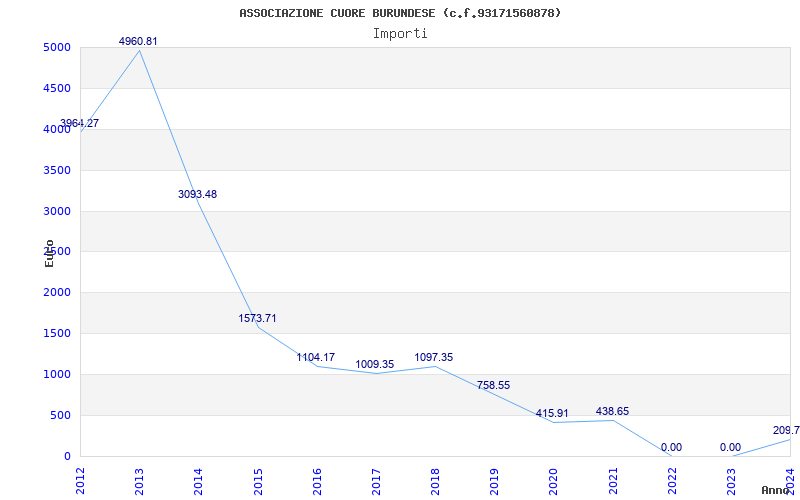800x500 pixels.
Task: Click the 1097.35 value label
Action: coord(434,357)
